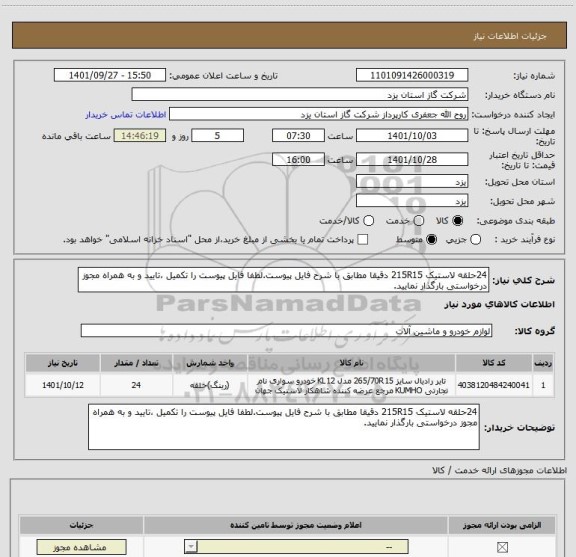Screen dimensions: 576x557
Task: Click the کد کالا column header
Action: point(494,363)
